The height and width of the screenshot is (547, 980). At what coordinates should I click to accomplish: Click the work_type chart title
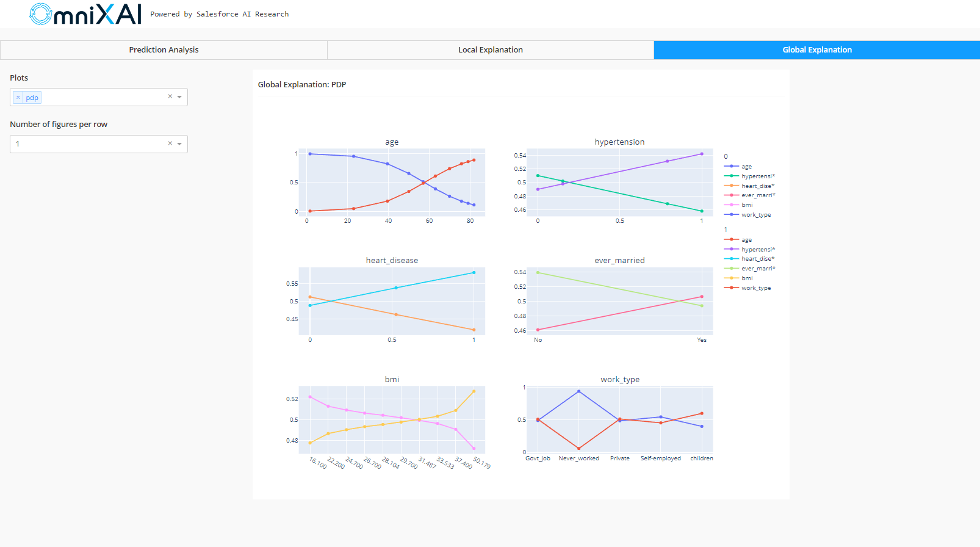(620, 380)
